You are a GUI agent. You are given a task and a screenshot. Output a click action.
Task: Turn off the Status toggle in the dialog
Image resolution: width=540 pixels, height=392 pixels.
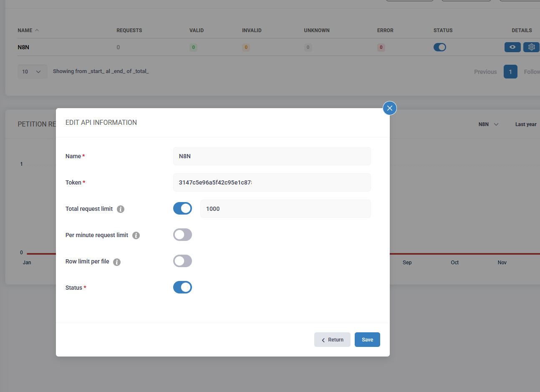(182, 287)
